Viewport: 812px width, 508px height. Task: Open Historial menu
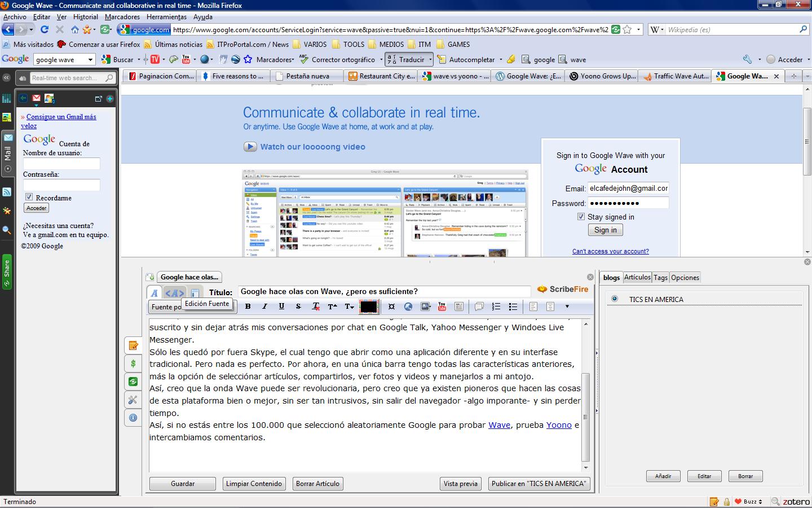pyautogui.click(x=86, y=17)
